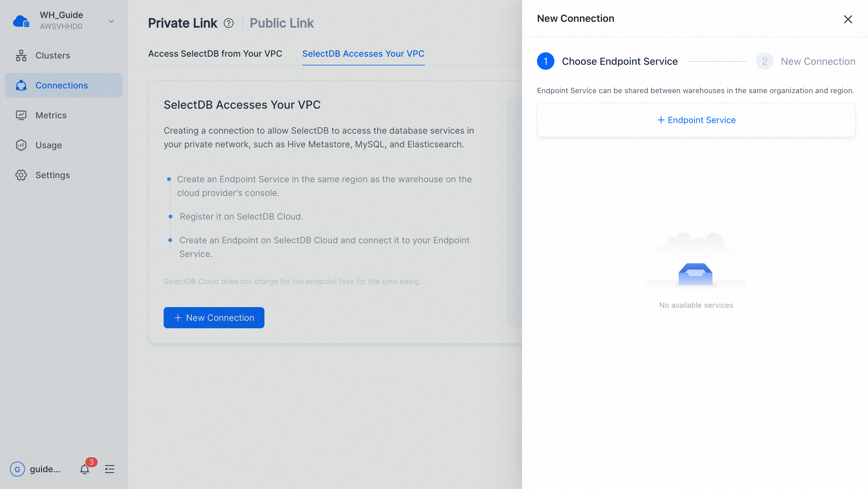This screenshot has width=868, height=489.
Task: Click the SelectDB cloud logo icon
Action: [x=21, y=21]
